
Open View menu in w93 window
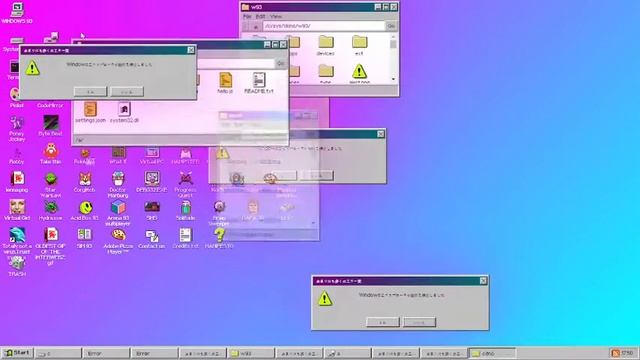[x=276, y=16]
